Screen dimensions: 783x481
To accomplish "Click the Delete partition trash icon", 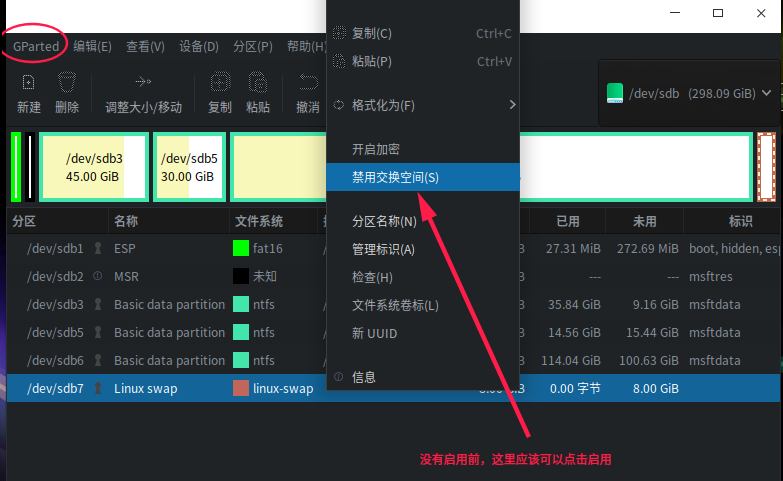I will (66, 82).
